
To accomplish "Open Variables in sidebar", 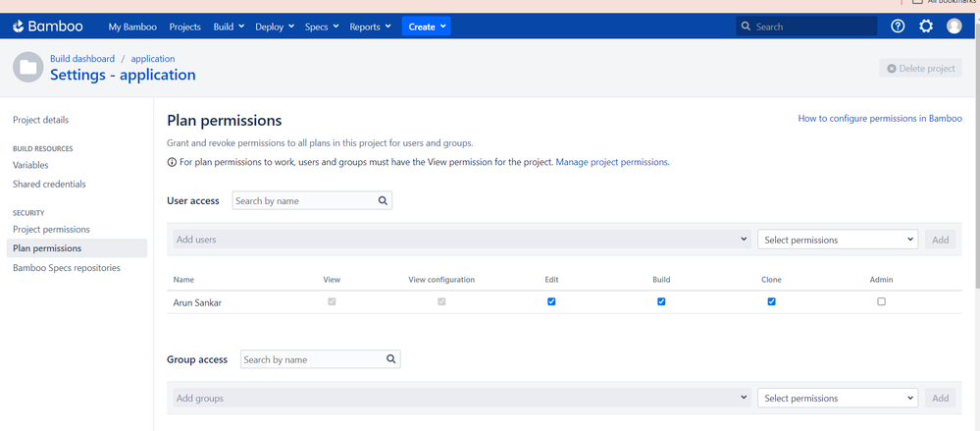I will pyautogui.click(x=30, y=165).
